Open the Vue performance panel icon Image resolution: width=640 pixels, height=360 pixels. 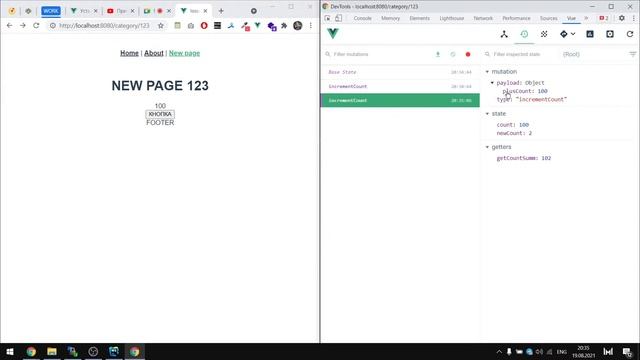pyautogui.click(x=590, y=34)
